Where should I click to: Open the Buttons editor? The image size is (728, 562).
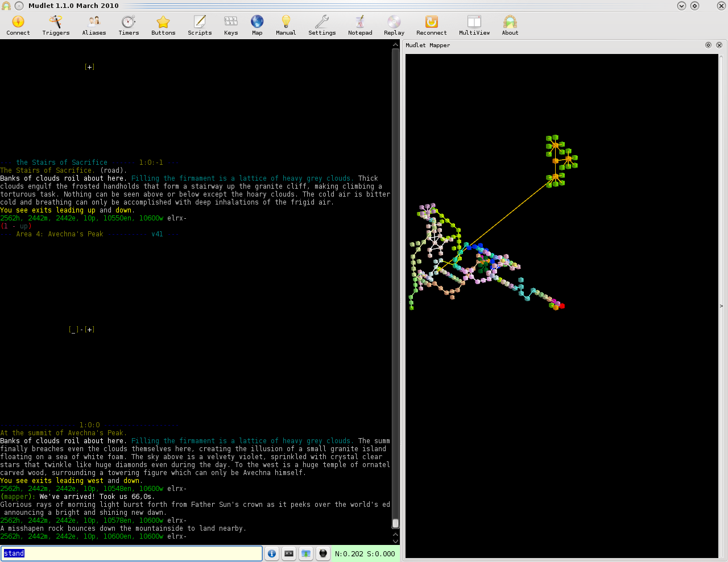point(163,26)
